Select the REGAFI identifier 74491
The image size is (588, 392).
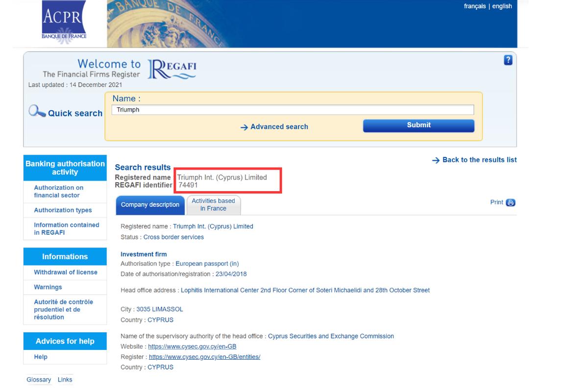[x=188, y=185]
